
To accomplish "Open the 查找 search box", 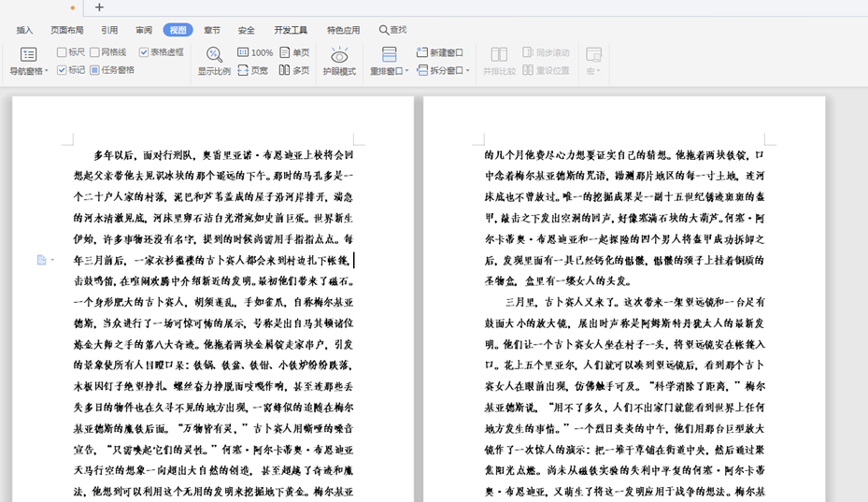I will click(392, 30).
